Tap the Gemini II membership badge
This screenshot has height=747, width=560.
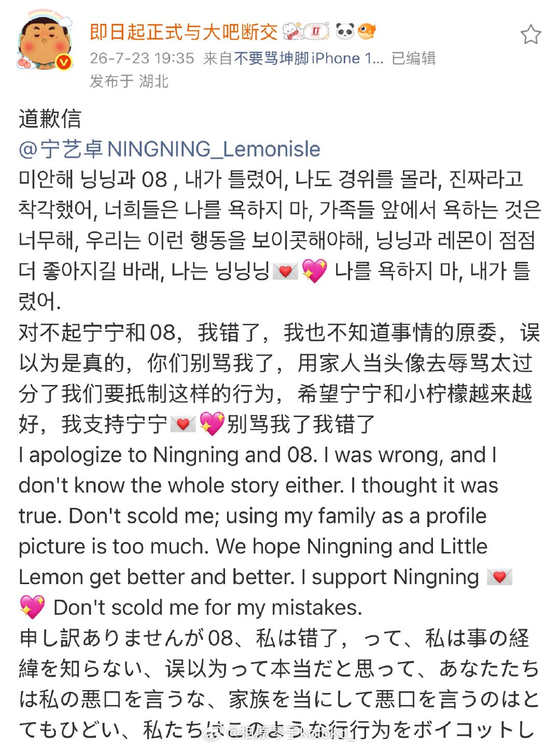(316, 32)
